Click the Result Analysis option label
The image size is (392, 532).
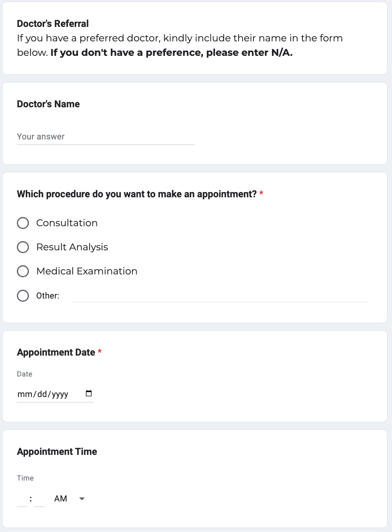tap(72, 247)
